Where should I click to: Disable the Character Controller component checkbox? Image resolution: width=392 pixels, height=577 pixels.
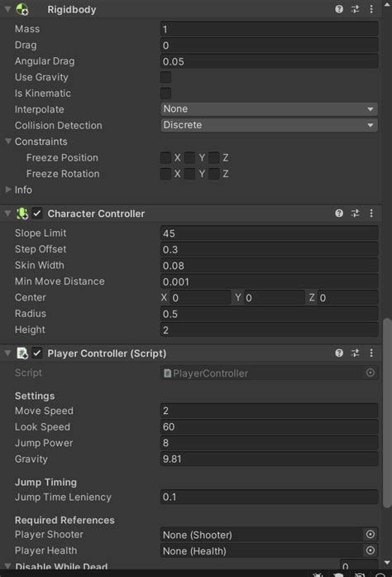tap(37, 214)
